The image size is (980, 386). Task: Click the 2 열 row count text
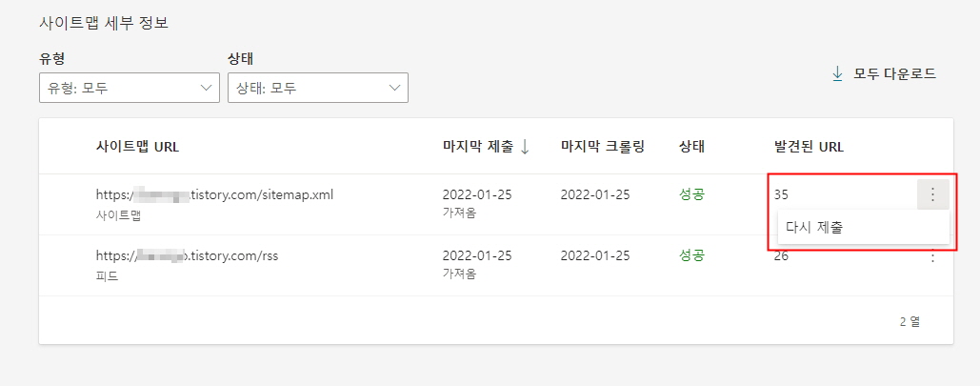click(x=910, y=322)
